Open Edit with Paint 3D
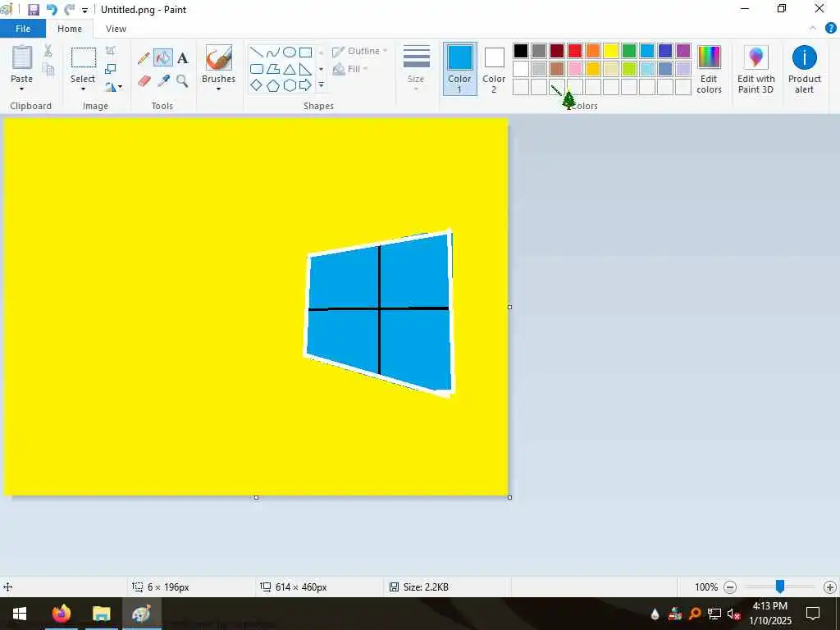The height and width of the screenshot is (630, 840). pos(756,69)
